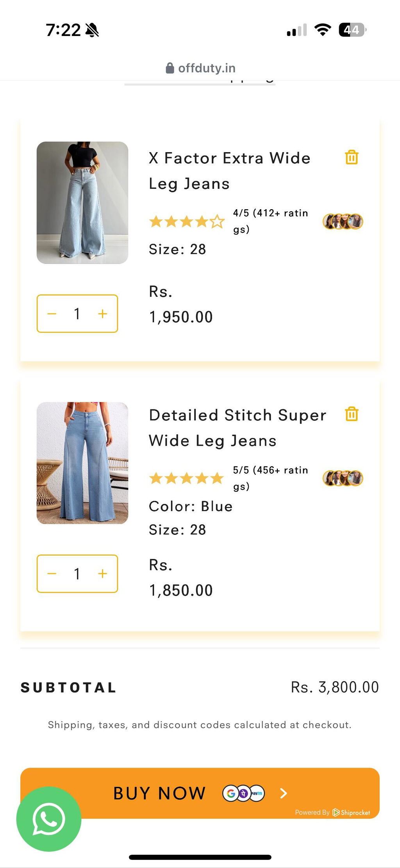Tap five-star rating of Detailed Stitch jeans
The height and width of the screenshot is (868, 400).
(187, 478)
